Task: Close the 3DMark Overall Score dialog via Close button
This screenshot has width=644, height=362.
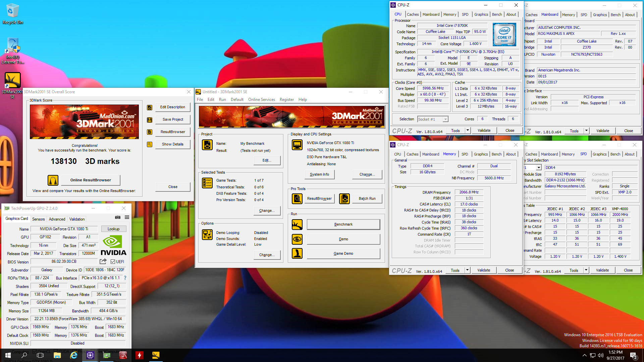Action: (x=173, y=187)
